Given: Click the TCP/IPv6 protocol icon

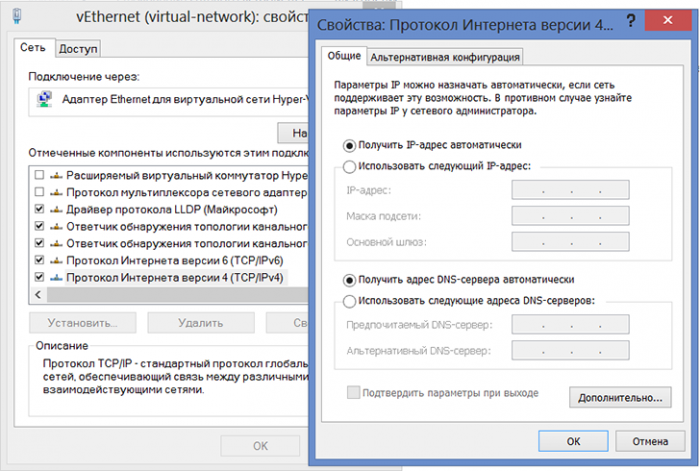Looking at the screenshot, I should 56,260.
